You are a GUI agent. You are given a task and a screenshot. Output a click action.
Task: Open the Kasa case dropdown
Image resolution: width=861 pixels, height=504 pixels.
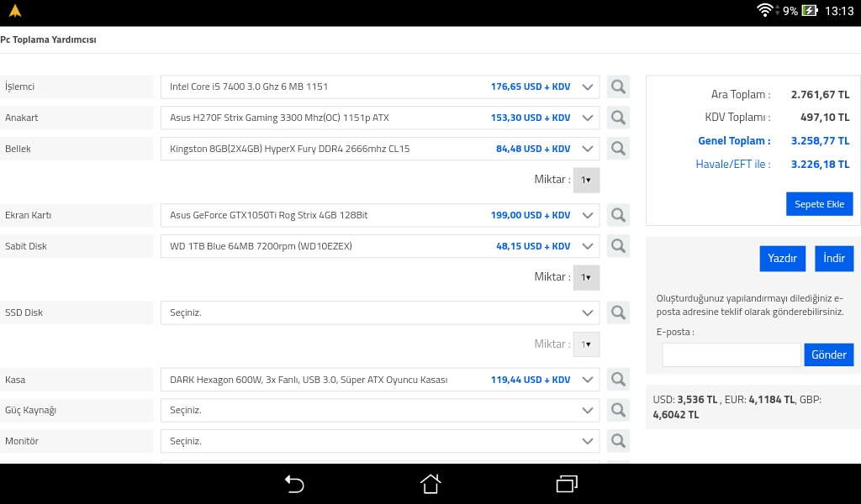point(380,380)
